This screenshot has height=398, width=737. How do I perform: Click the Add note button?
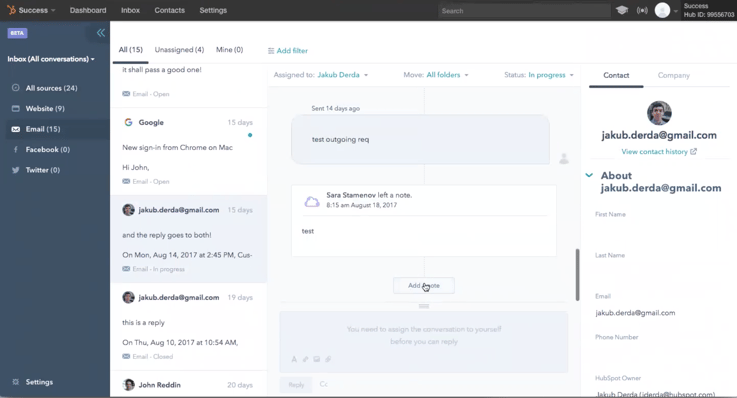tap(423, 285)
